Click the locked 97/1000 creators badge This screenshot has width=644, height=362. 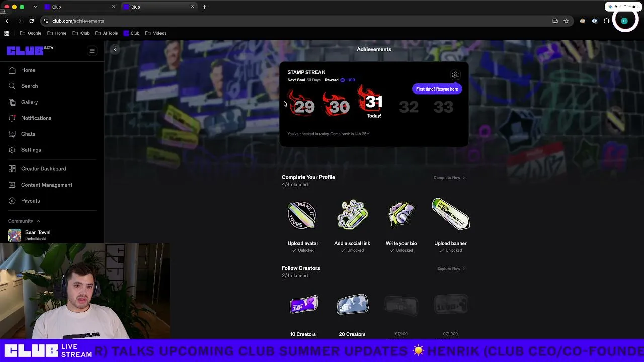pos(451,305)
